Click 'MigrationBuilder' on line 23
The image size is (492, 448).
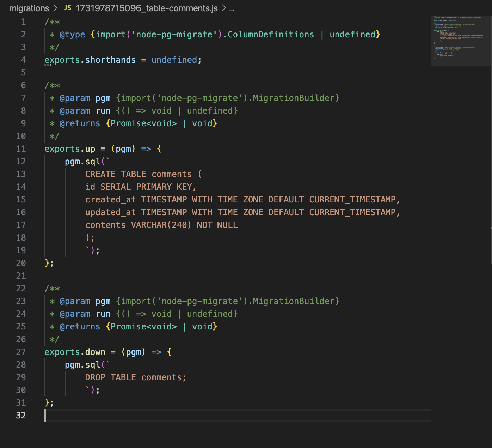pos(294,301)
